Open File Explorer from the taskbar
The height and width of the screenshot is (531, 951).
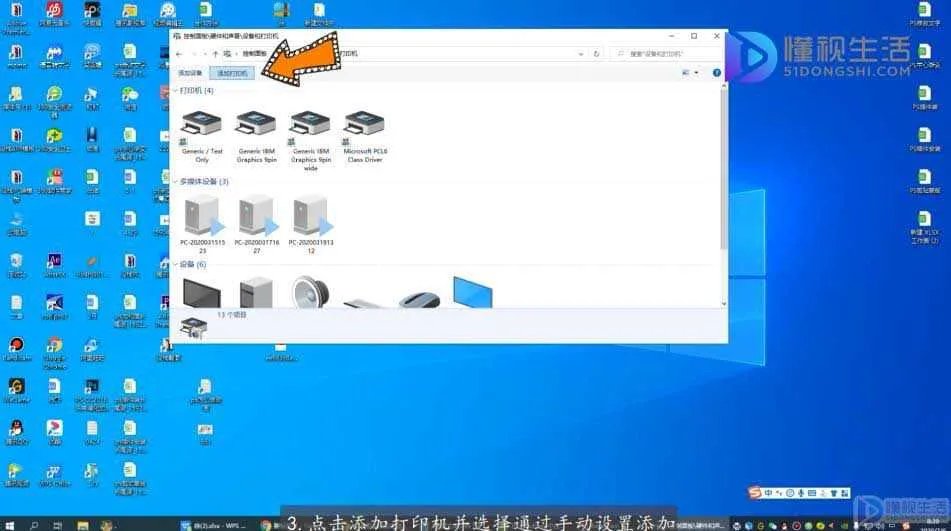82,525
